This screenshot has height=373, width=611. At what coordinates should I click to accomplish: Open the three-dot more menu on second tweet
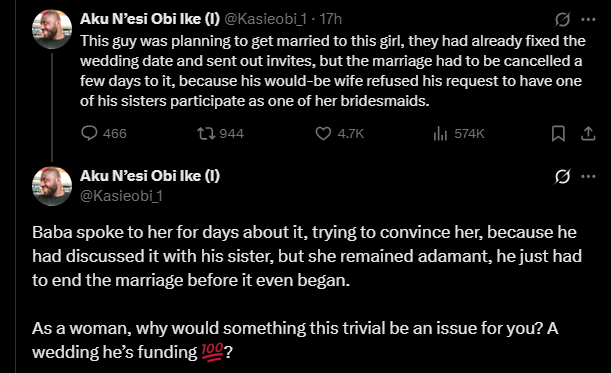588,177
